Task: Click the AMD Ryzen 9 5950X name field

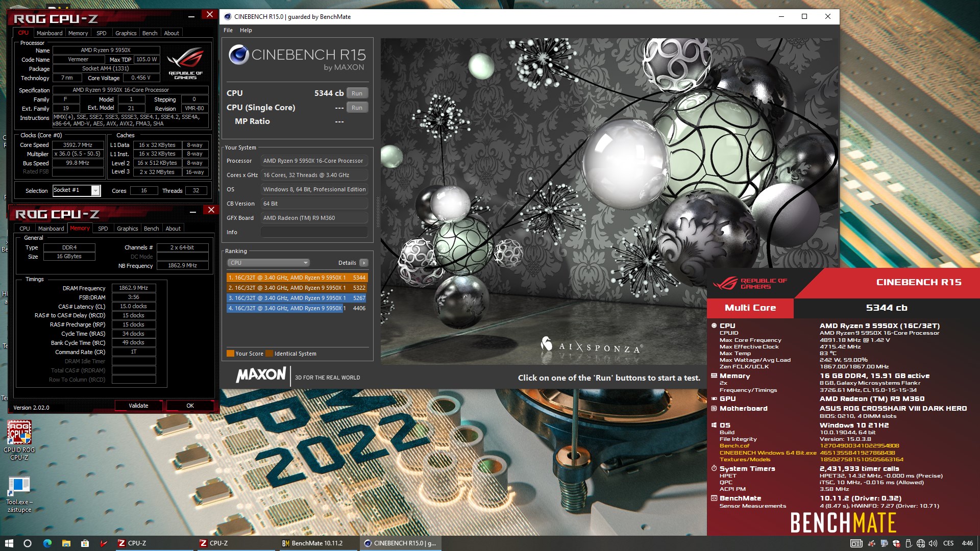Action: 106,50
